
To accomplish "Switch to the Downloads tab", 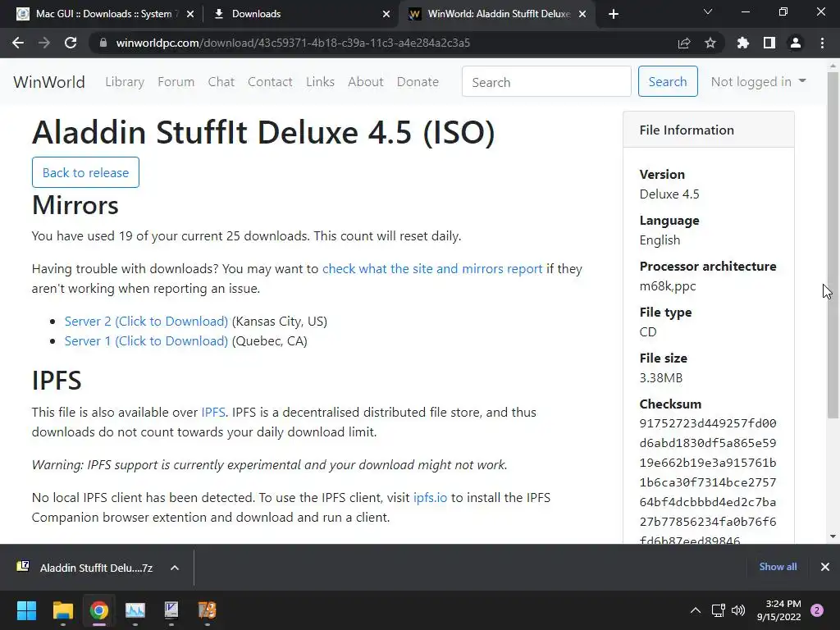I will pos(301,14).
